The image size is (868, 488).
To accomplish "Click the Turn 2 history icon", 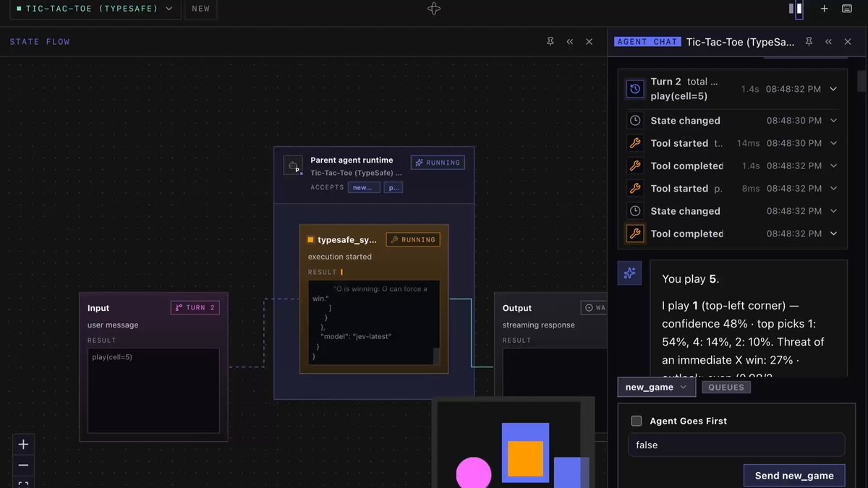I will [x=635, y=89].
